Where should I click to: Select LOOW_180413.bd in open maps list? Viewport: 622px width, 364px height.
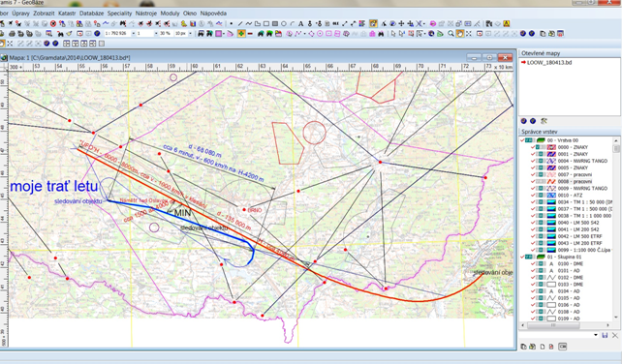tap(549, 63)
